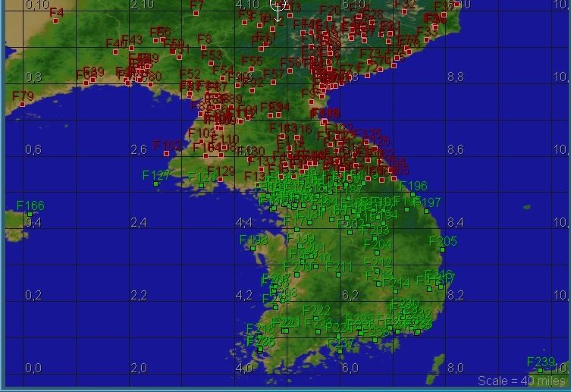Click the grid label 2,2
The width and height of the screenshot is (571, 392).
(x=139, y=295)
